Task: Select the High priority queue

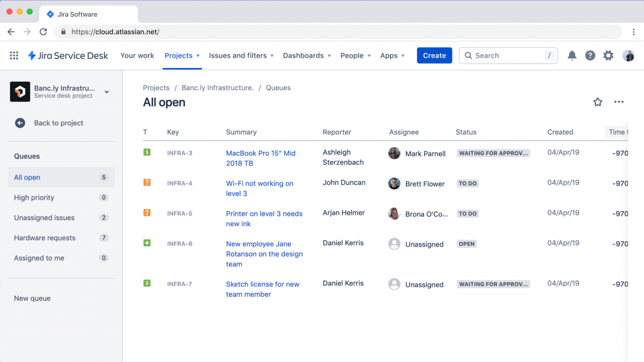Action: [34, 197]
